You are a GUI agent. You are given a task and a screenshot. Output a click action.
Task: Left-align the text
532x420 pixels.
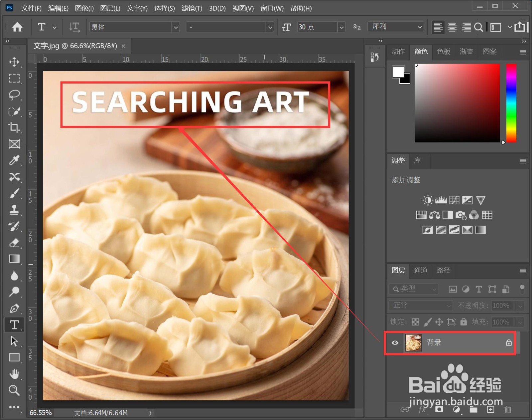tap(438, 27)
